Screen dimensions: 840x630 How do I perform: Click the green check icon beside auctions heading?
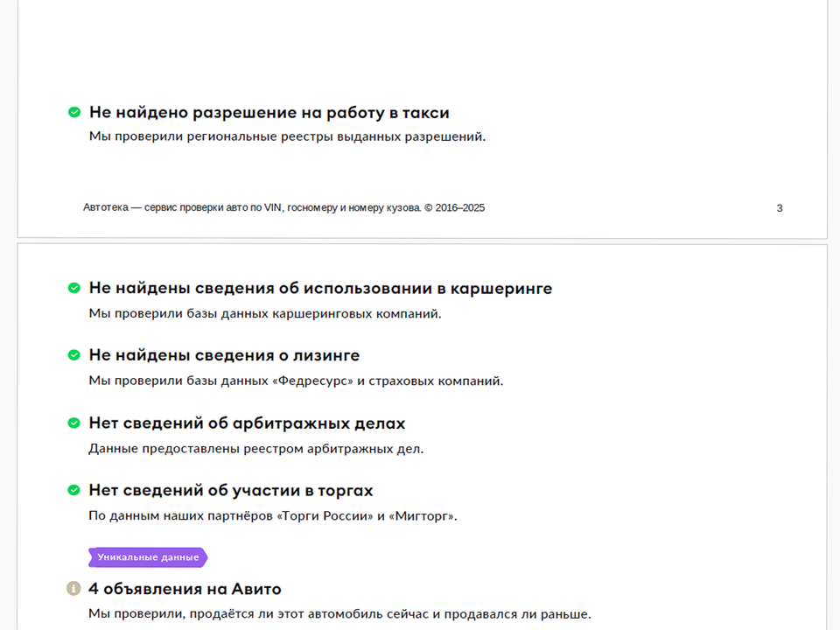[x=73, y=490]
